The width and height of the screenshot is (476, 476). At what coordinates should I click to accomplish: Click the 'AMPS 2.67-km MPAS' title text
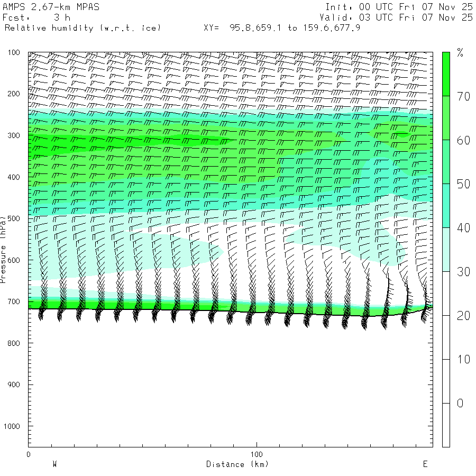point(51,7)
